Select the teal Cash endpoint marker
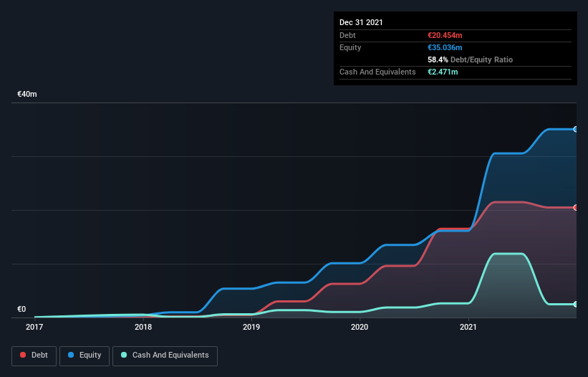Image resolution: width=588 pixels, height=377 pixels. [x=576, y=304]
